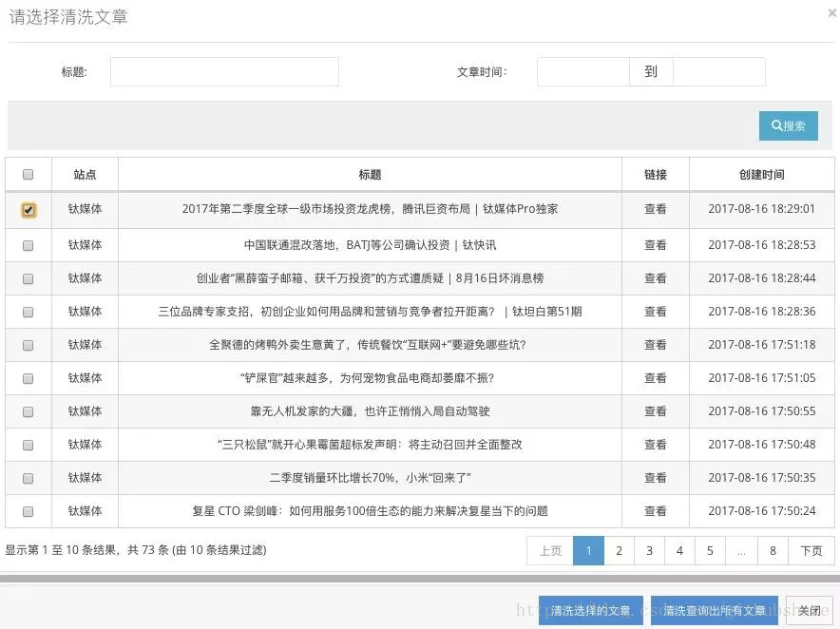Go to the previous page via 上页
Viewport: 840px width, 629px height.
(x=550, y=550)
